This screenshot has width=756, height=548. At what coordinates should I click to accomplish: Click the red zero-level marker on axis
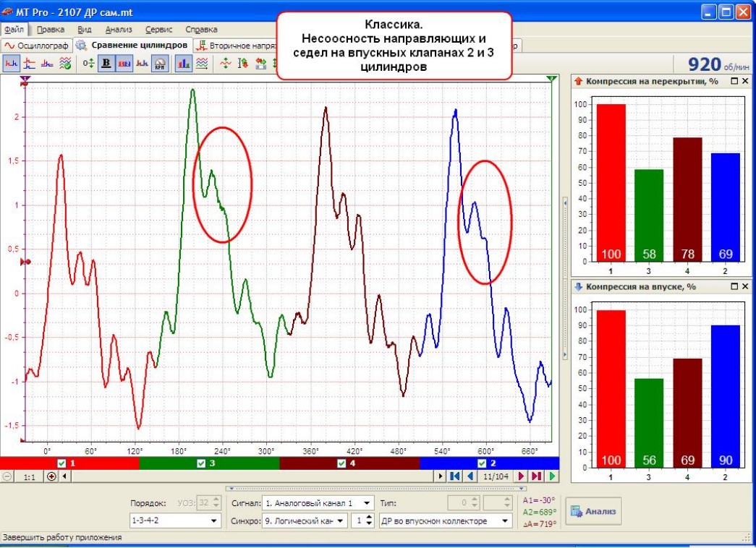(25, 262)
